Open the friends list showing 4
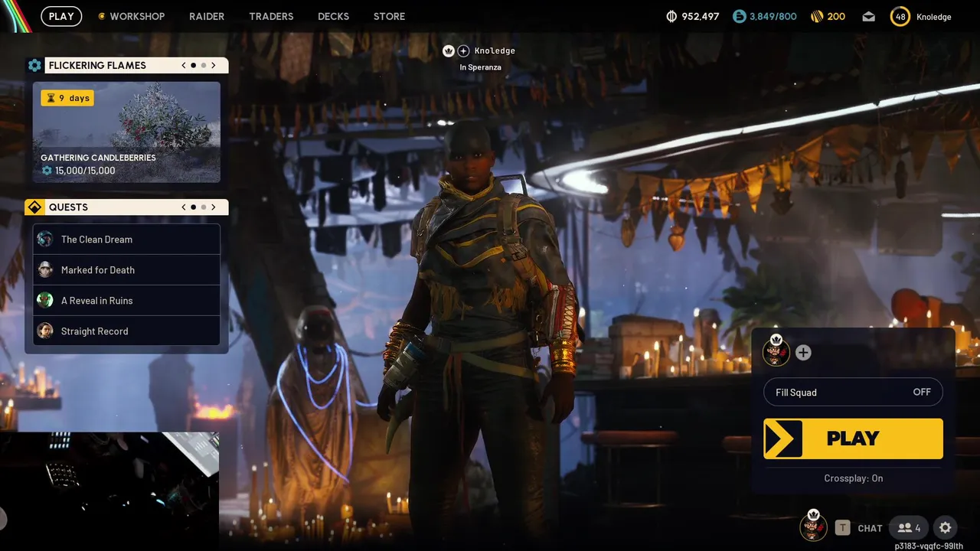This screenshot has height=551, width=980. coord(910,527)
